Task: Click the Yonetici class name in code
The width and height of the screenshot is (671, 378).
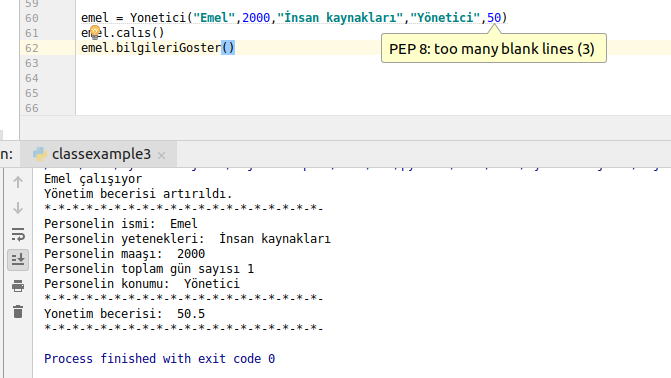Action: point(158,18)
